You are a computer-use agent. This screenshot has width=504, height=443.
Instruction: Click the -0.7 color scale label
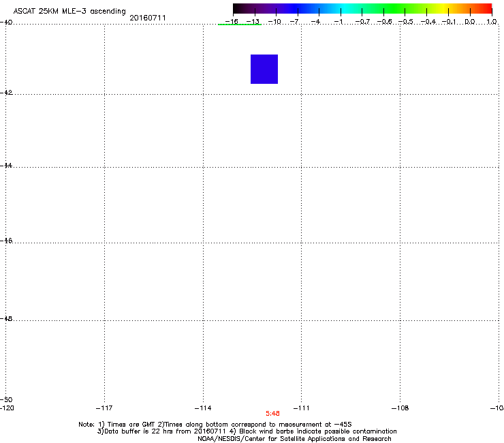click(362, 22)
